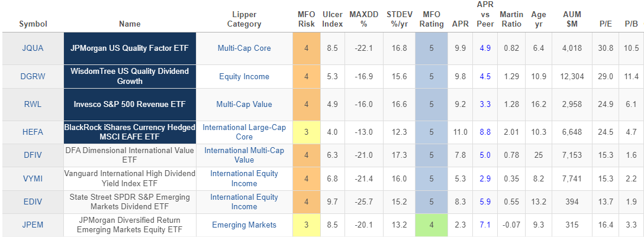
Task: Click the Emerging Markets category link
Action: [244, 225]
